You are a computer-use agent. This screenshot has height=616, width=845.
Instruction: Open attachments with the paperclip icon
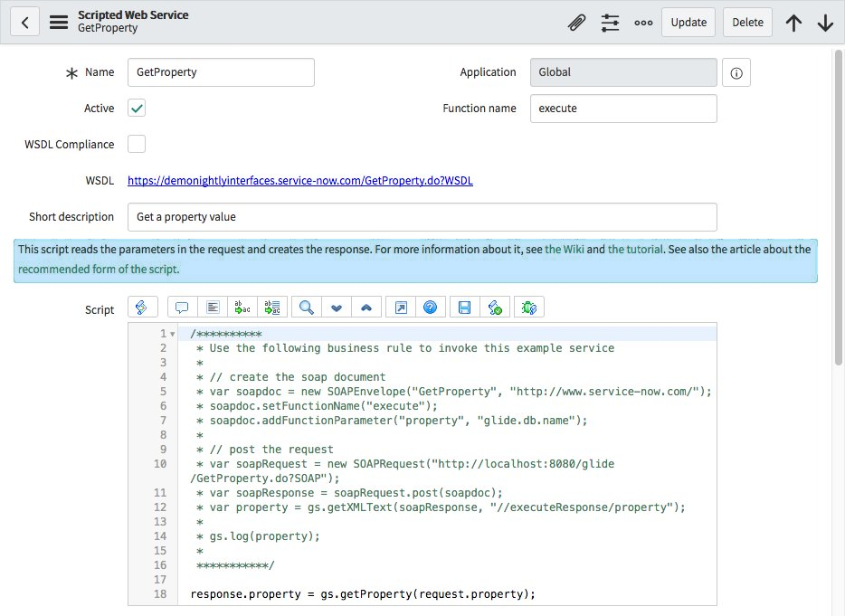click(x=576, y=23)
